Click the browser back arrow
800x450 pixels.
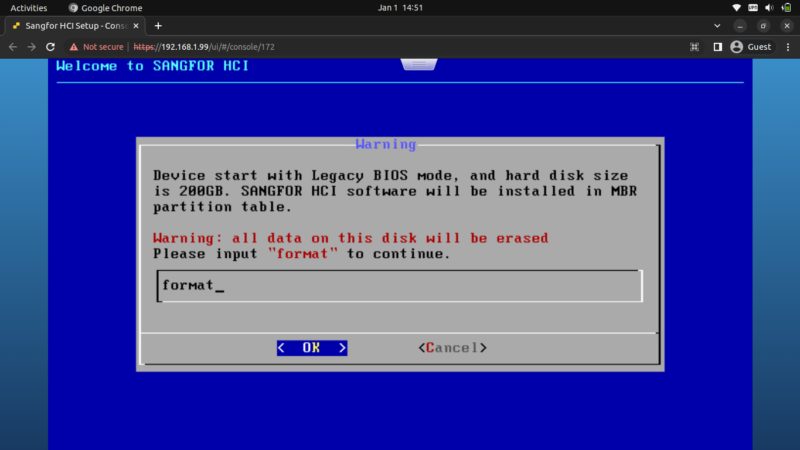pos(12,47)
